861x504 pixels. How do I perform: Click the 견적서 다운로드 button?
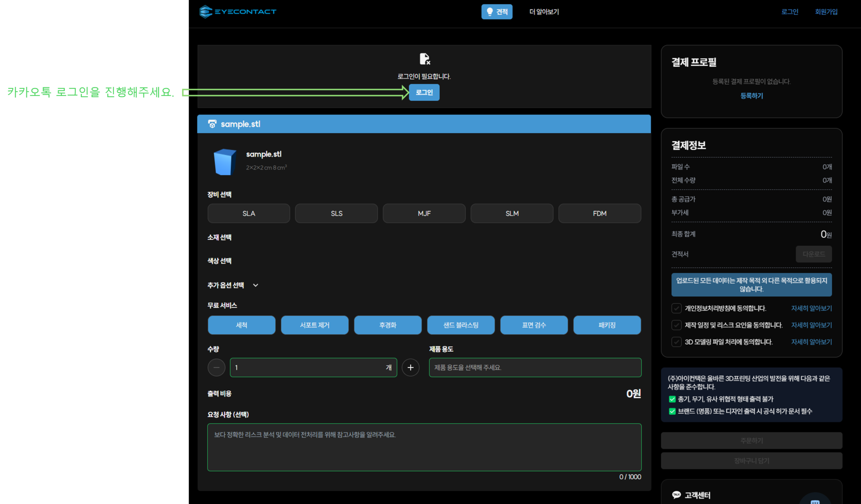coord(813,254)
